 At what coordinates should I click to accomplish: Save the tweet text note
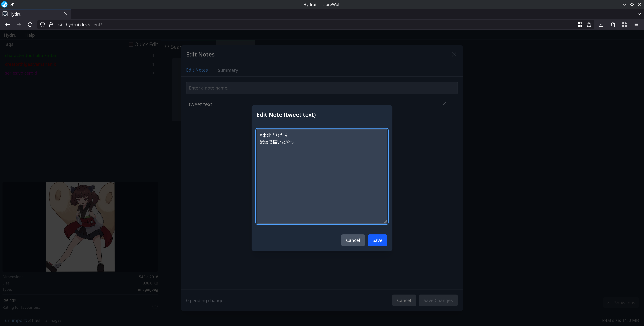pyautogui.click(x=377, y=240)
